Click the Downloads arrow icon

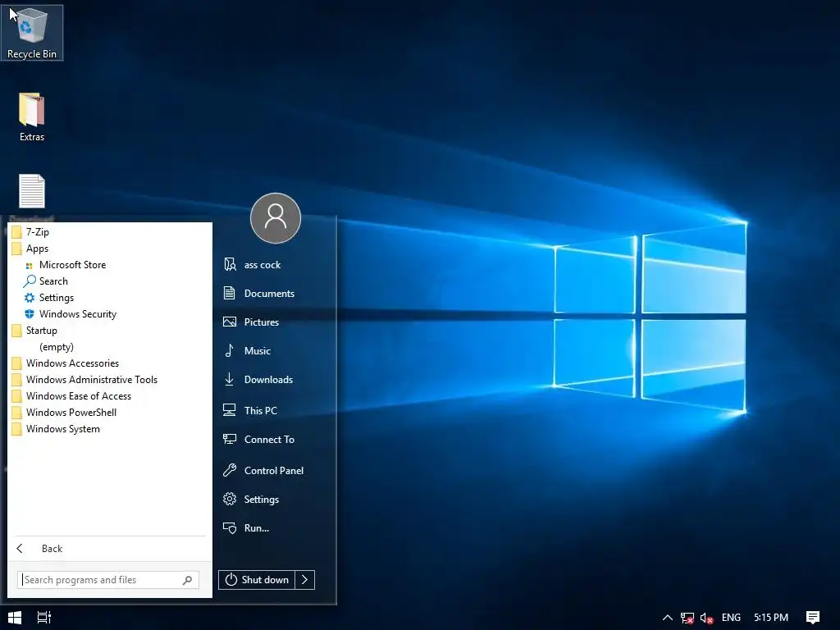coord(230,379)
